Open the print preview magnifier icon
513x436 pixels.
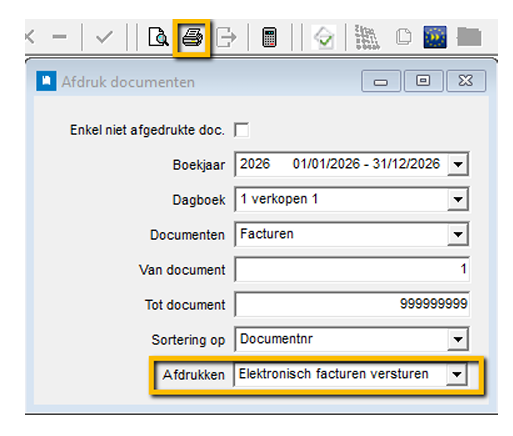[158, 37]
